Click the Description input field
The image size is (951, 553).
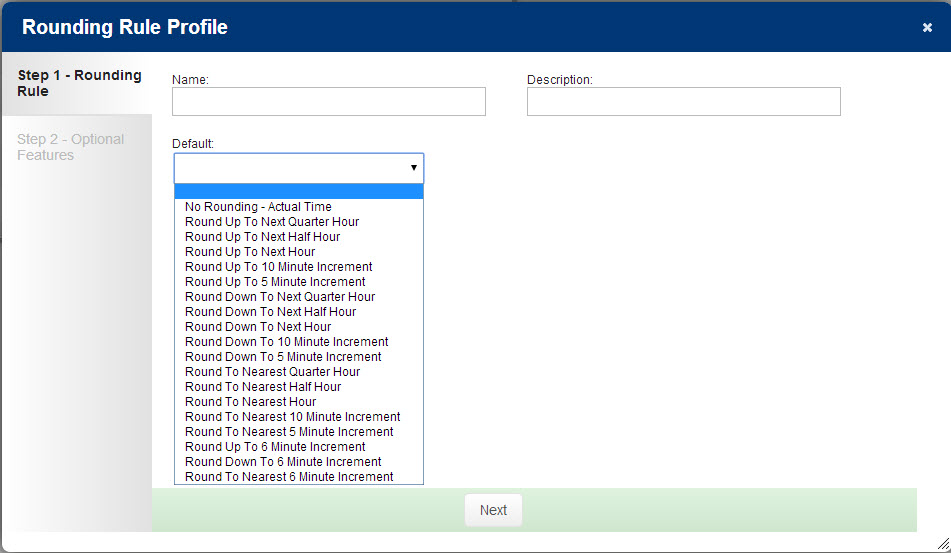click(x=684, y=101)
